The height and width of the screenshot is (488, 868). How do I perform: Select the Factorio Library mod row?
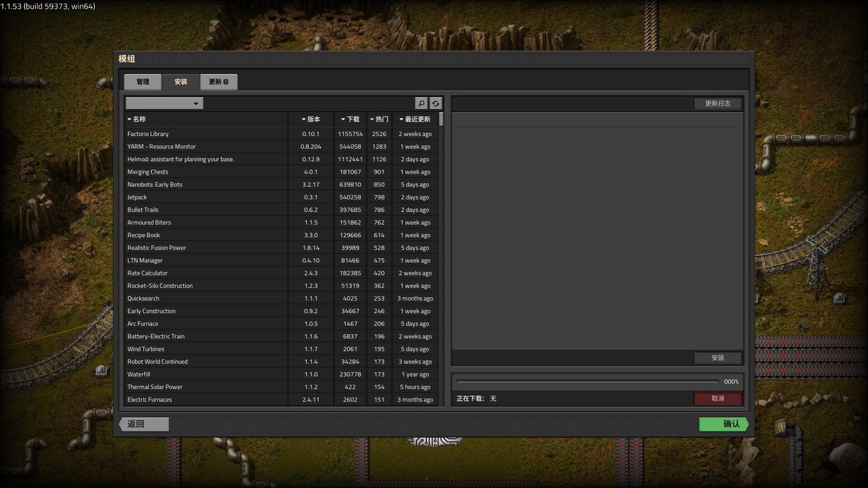pyautogui.click(x=206, y=134)
